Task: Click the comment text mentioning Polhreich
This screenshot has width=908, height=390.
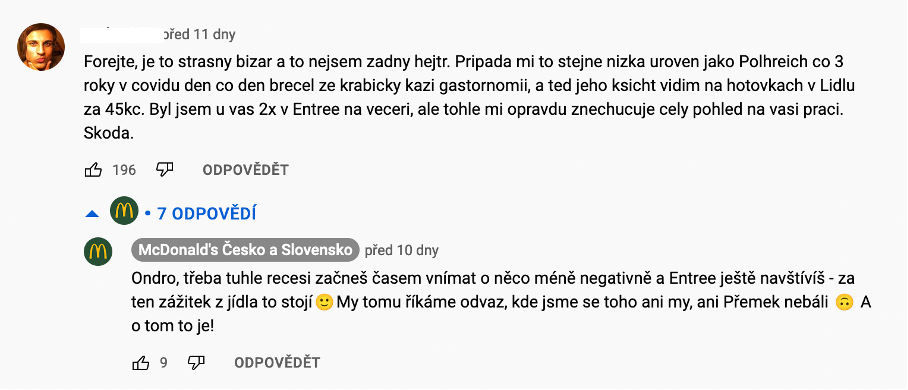Action: [470, 97]
